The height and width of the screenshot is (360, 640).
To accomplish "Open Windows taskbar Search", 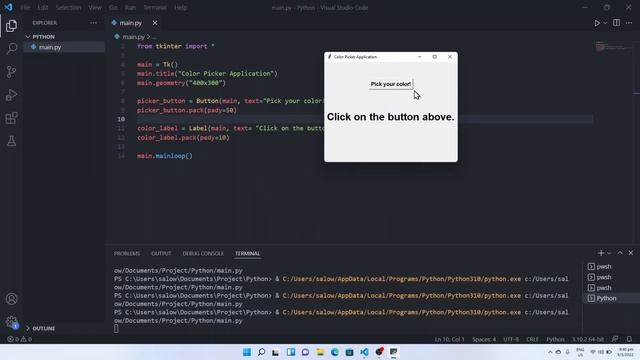I will 262,352.
